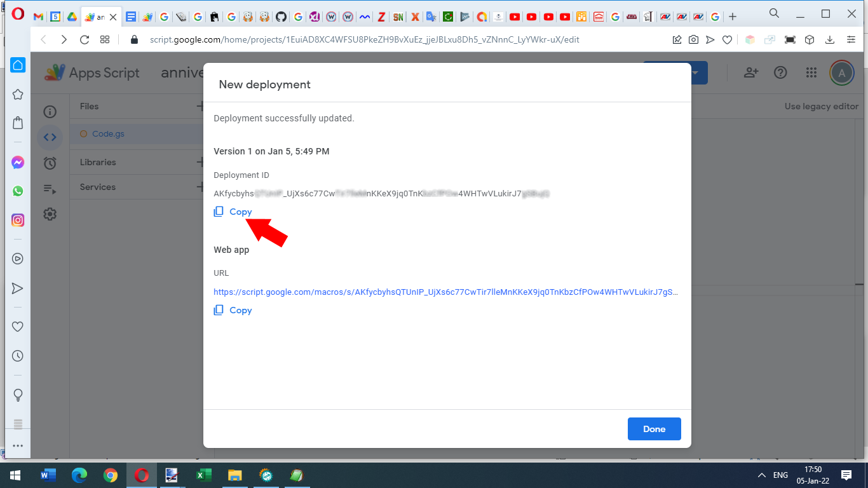Open sidebar lightbulb icon
Image resolution: width=868 pixels, height=488 pixels.
[18, 395]
